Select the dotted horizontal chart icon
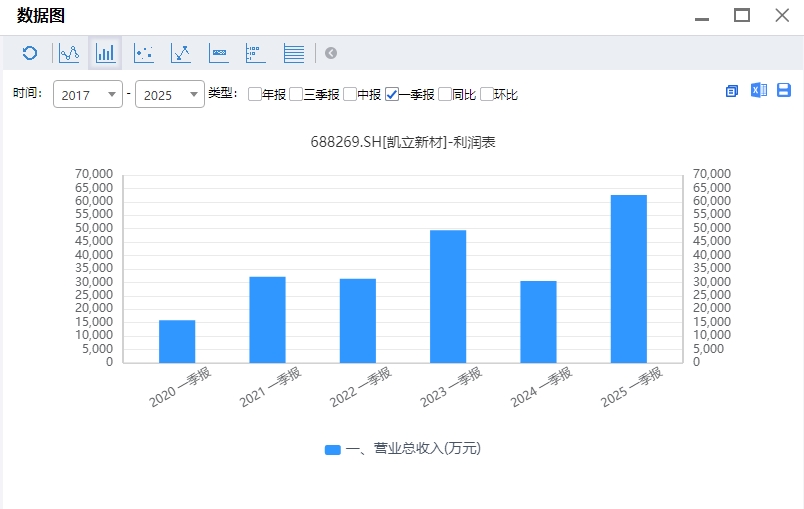The height and width of the screenshot is (509, 804). coord(256,53)
